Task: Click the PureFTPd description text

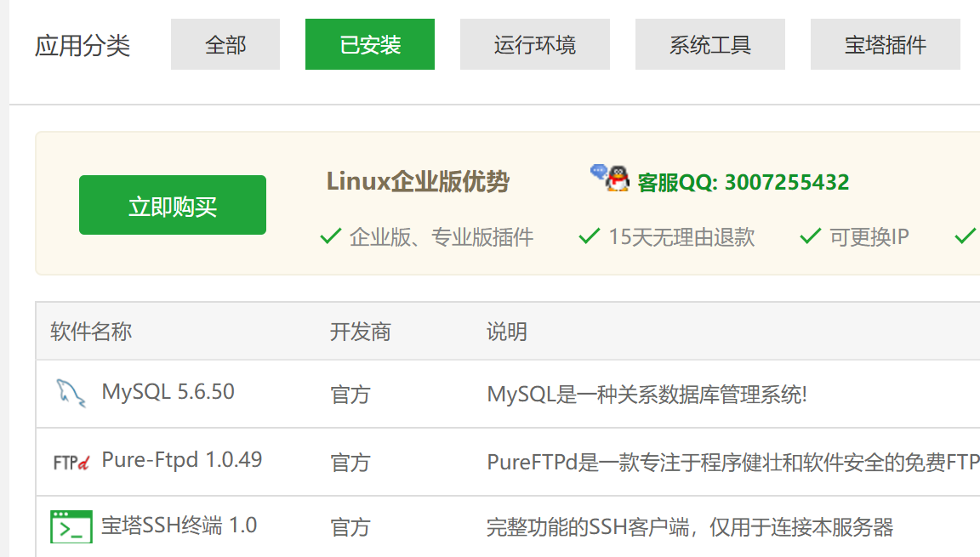Action: 733,463
